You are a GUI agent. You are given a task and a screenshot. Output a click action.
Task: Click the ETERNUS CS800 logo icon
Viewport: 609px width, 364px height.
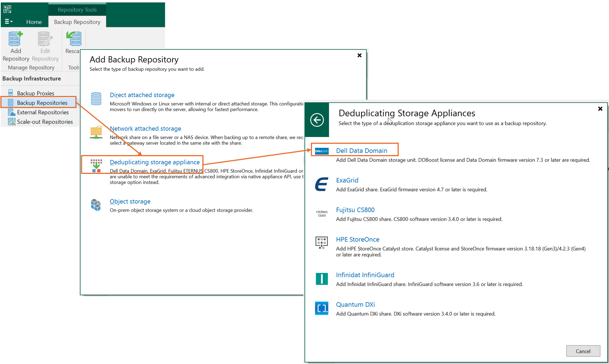tap(322, 214)
